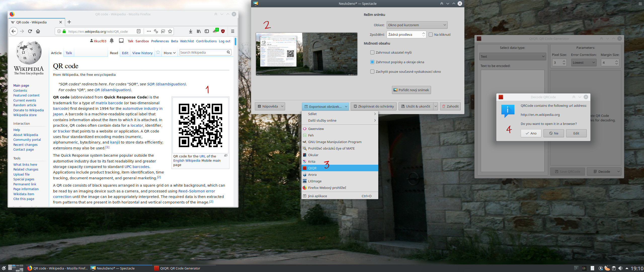The image size is (644, 272).
Task: Enlarge QR code image caption icon
Action: tap(226, 155)
